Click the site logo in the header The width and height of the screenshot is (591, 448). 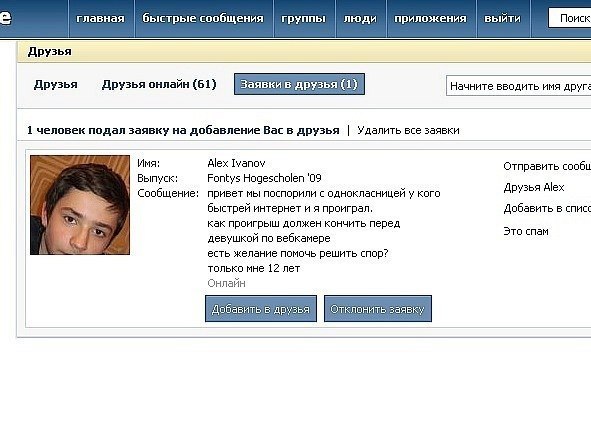coord(6,17)
